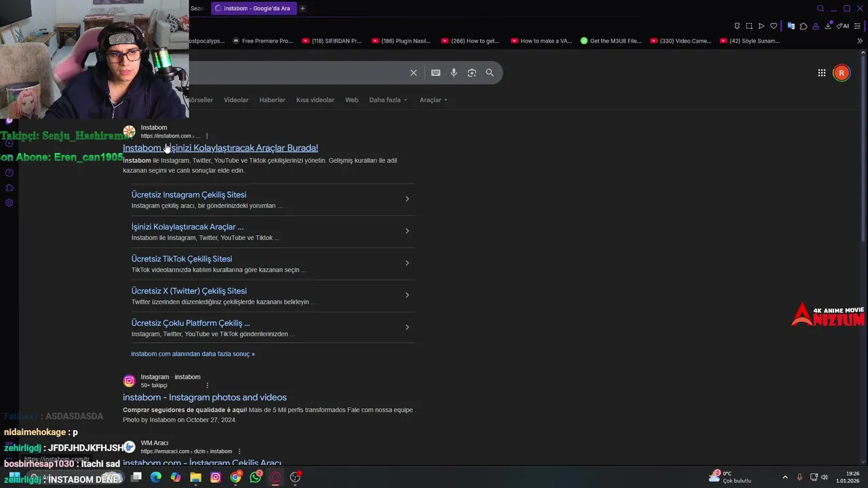
Task: Open the Google apps grid
Action: (822, 73)
